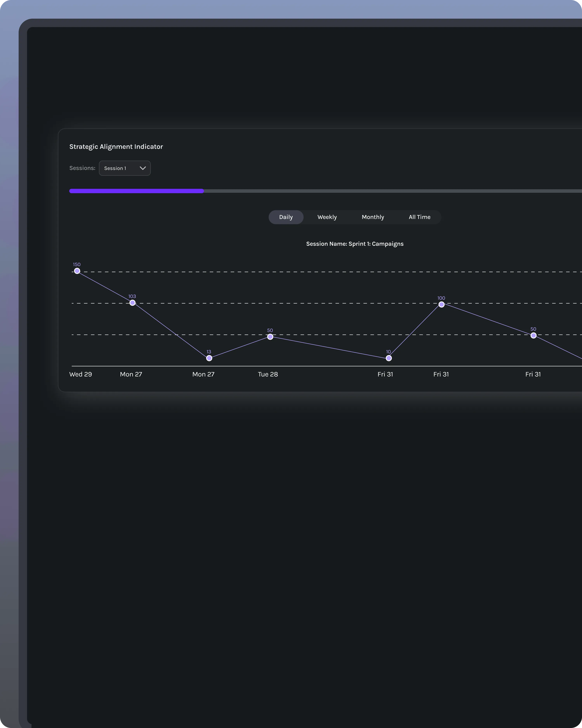
Task: Select the data point labeled 13
Action: pyautogui.click(x=209, y=358)
